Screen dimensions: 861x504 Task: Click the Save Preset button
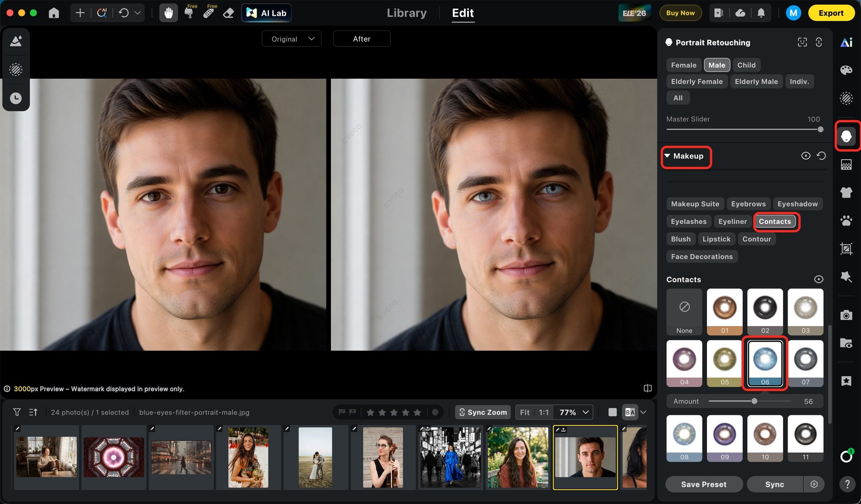(704, 484)
